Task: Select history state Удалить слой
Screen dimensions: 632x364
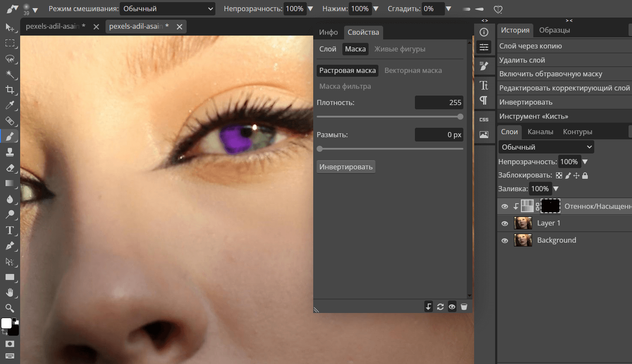Action: click(564, 60)
